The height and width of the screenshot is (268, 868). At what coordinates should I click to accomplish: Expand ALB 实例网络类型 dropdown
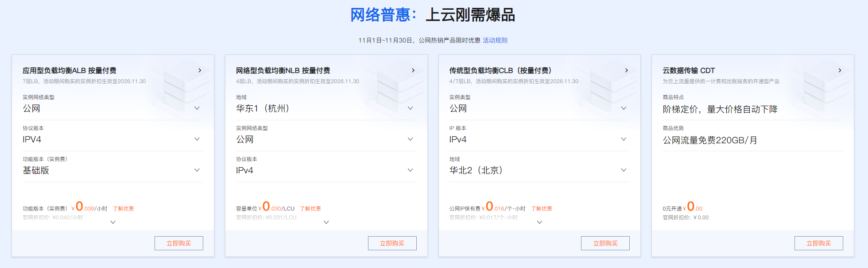point(113,108)
